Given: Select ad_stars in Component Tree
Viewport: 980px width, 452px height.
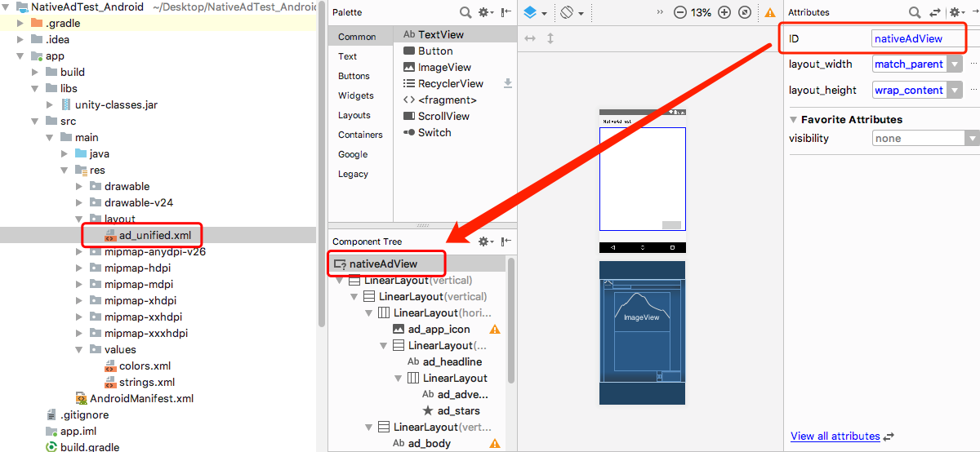Looking at the screenshot, I should pyautogui.click(x=458, y=410).
